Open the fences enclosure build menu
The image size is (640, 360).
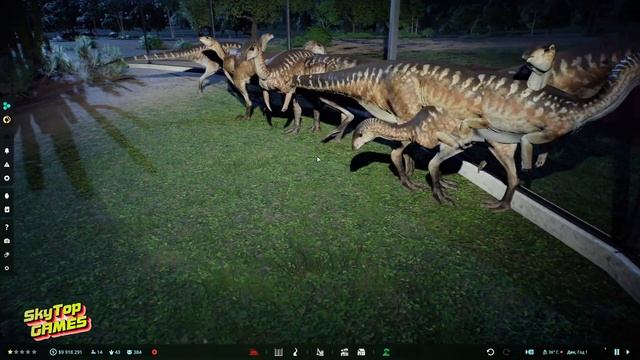pos(278,352)
